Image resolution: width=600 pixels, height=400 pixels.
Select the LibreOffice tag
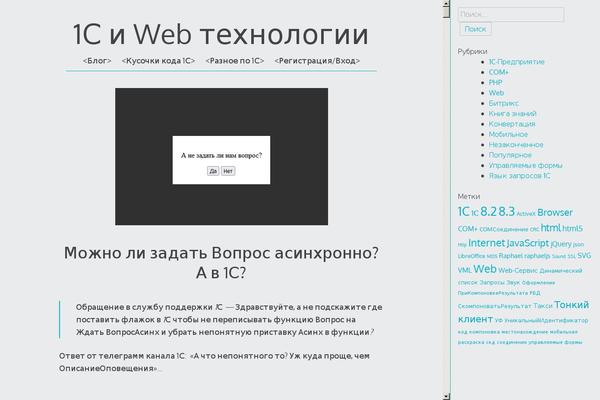click(x=471, y=256)
